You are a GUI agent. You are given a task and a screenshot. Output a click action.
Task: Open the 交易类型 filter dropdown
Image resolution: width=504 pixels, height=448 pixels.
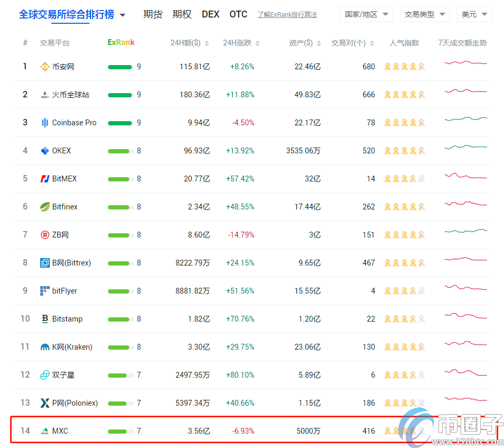pos(425,14)
